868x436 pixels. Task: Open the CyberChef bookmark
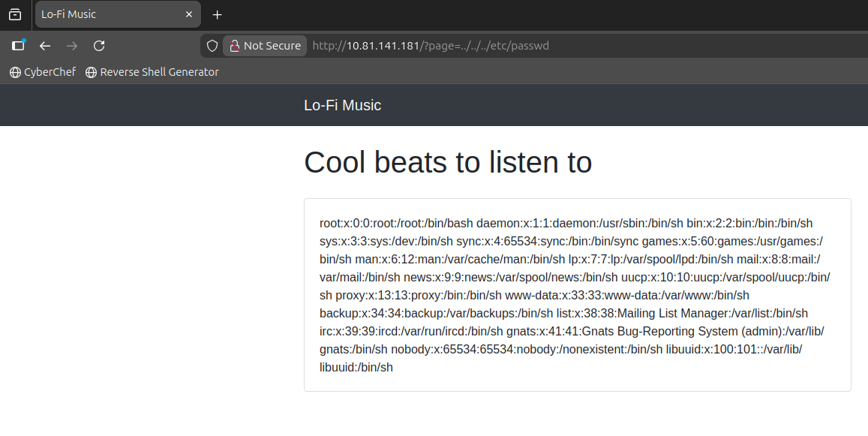coord(50,72)
